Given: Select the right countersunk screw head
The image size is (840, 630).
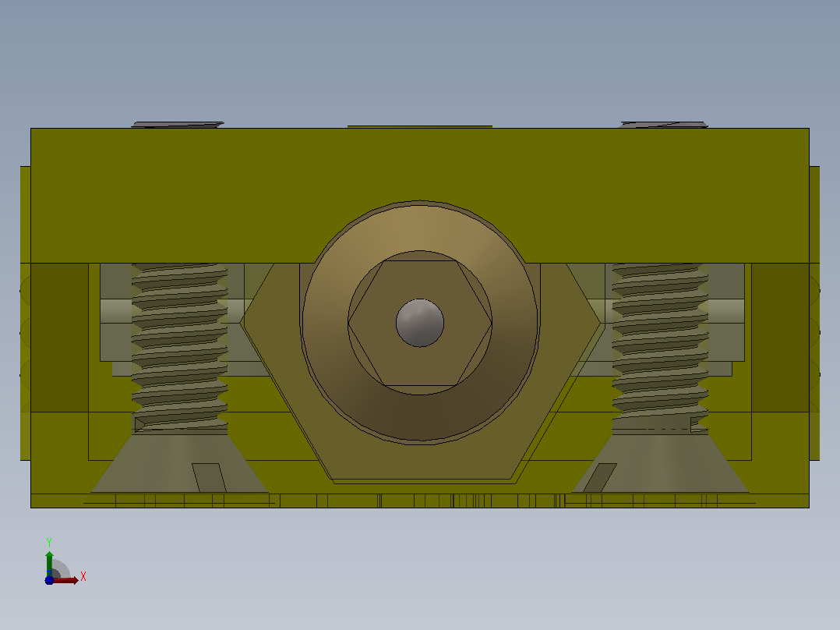Looking at the screenshot, I should pyautogui.click(x=660, y=463).
